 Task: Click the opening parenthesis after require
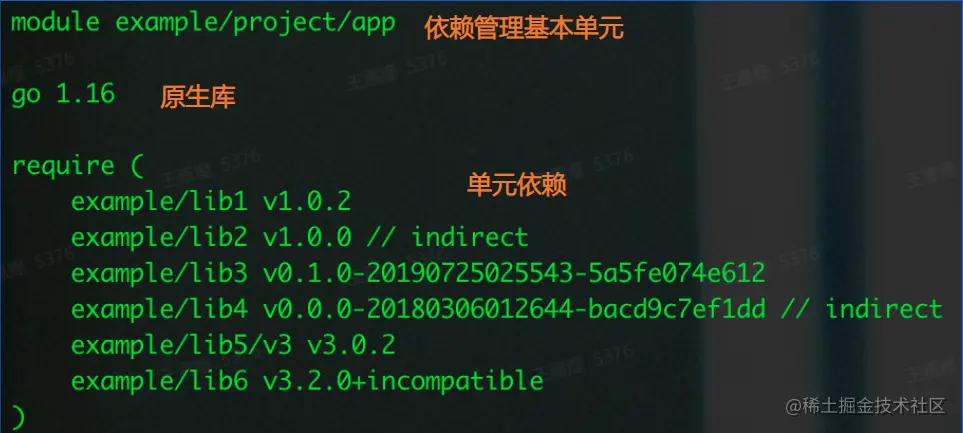click(x=137, y=166)
